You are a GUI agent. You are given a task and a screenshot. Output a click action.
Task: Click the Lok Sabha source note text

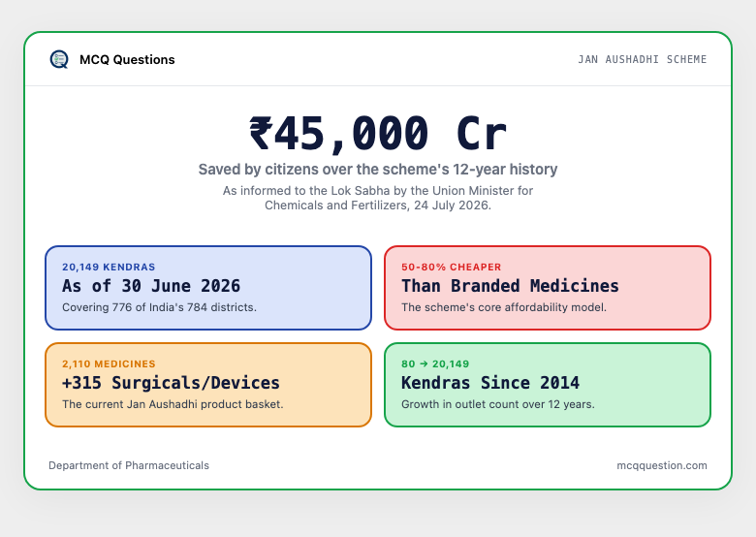[378, 198]
